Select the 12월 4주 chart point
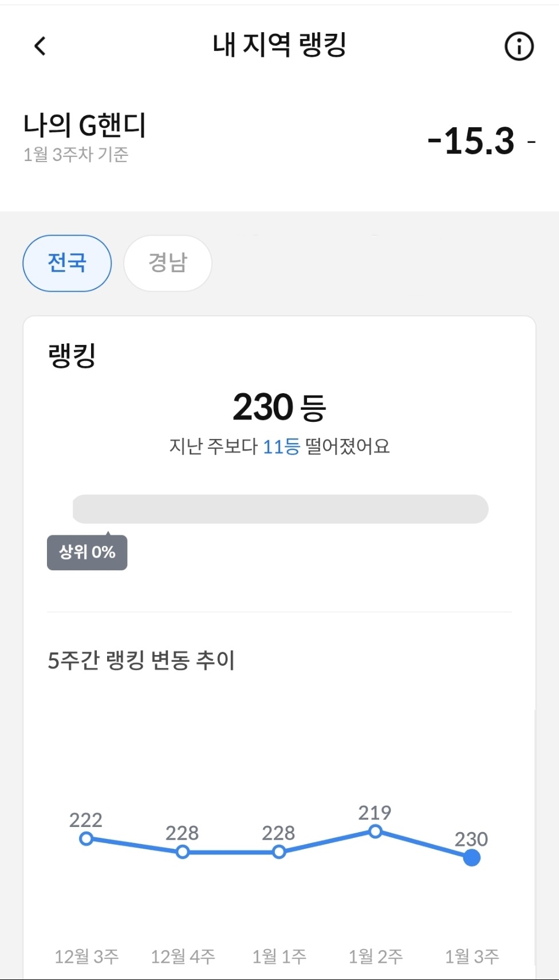 click(183, 852)
